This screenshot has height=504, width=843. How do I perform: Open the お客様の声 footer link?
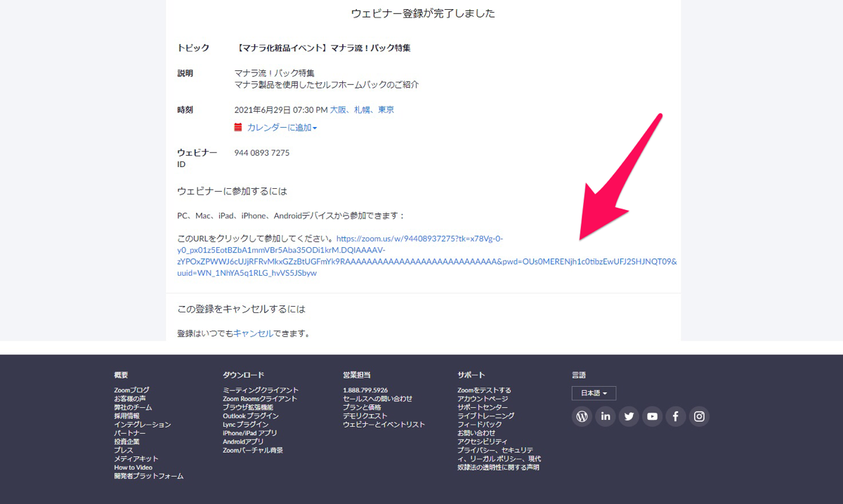coord(130,399)
